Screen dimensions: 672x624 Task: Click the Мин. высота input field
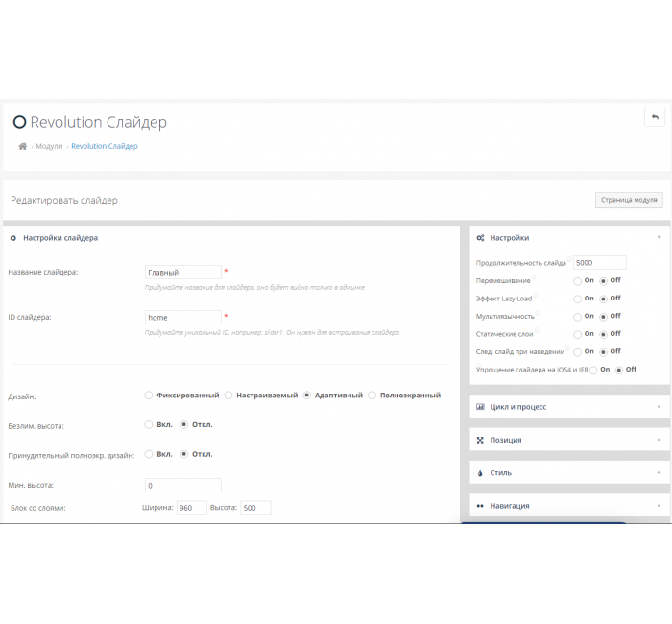(183, 485)
